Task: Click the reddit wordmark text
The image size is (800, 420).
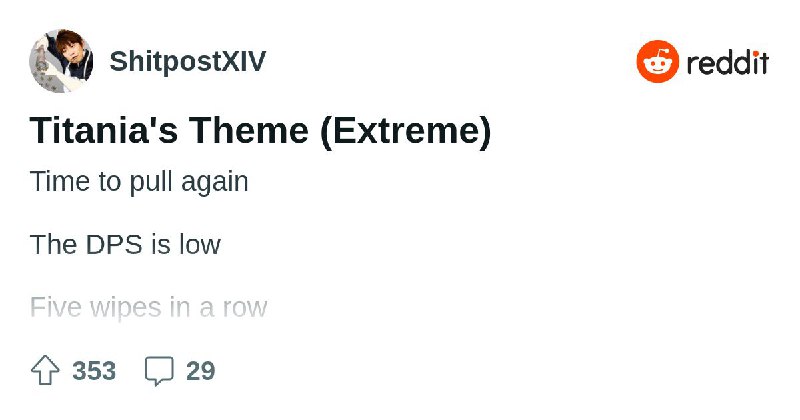Action: 727,62
